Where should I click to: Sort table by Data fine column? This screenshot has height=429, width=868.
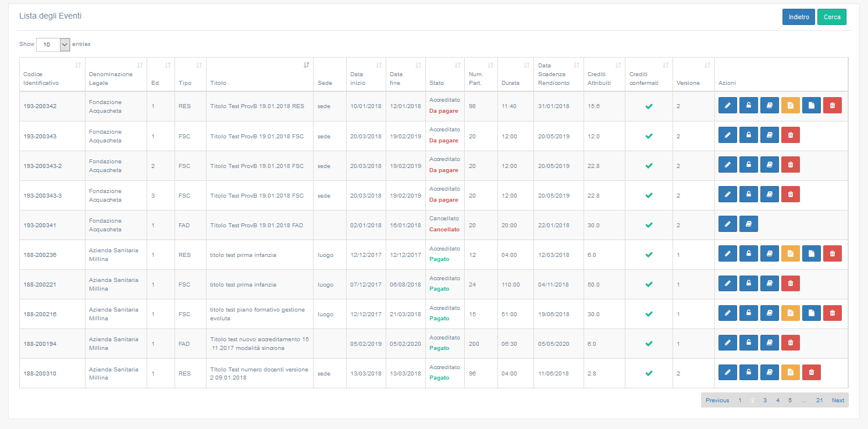(x=405, y=74)
